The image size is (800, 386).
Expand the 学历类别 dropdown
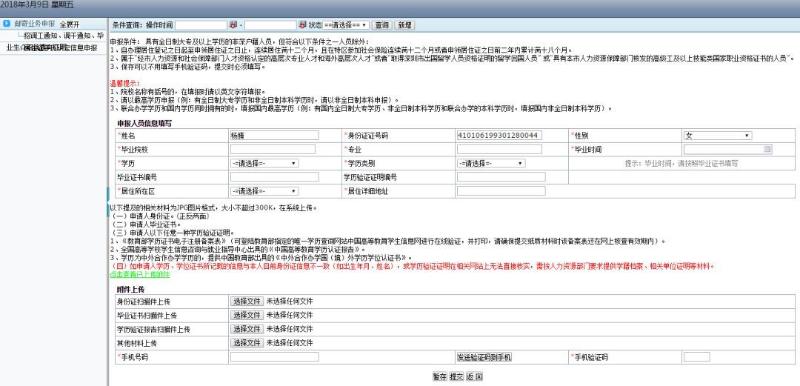[x=491, y=163]
